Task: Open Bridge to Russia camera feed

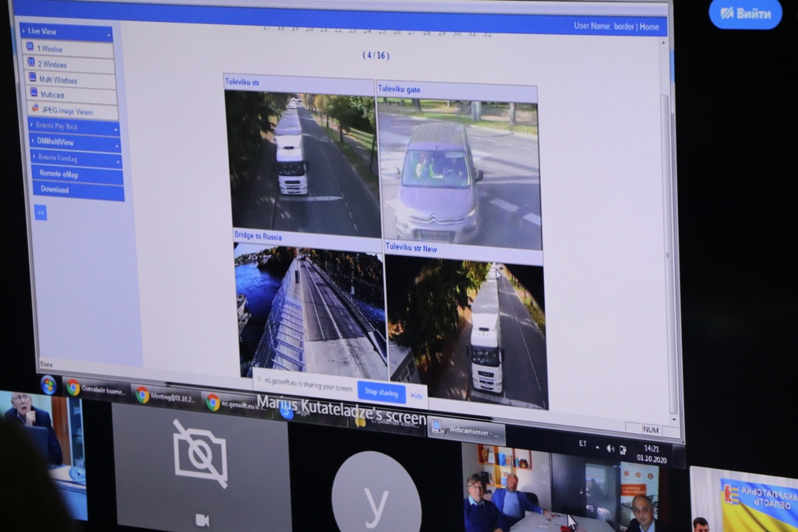Action: [x=312, y=310]
